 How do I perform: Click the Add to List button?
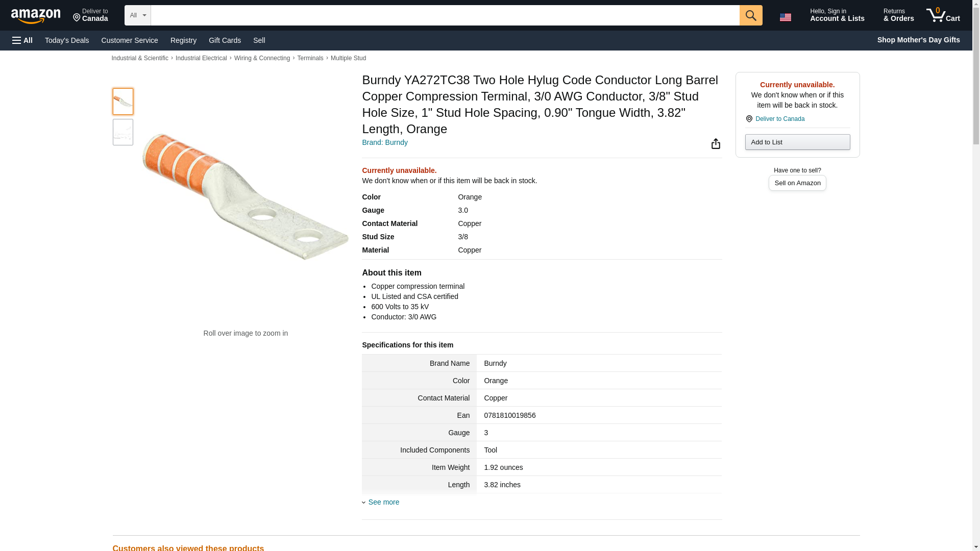click(797, 142)
